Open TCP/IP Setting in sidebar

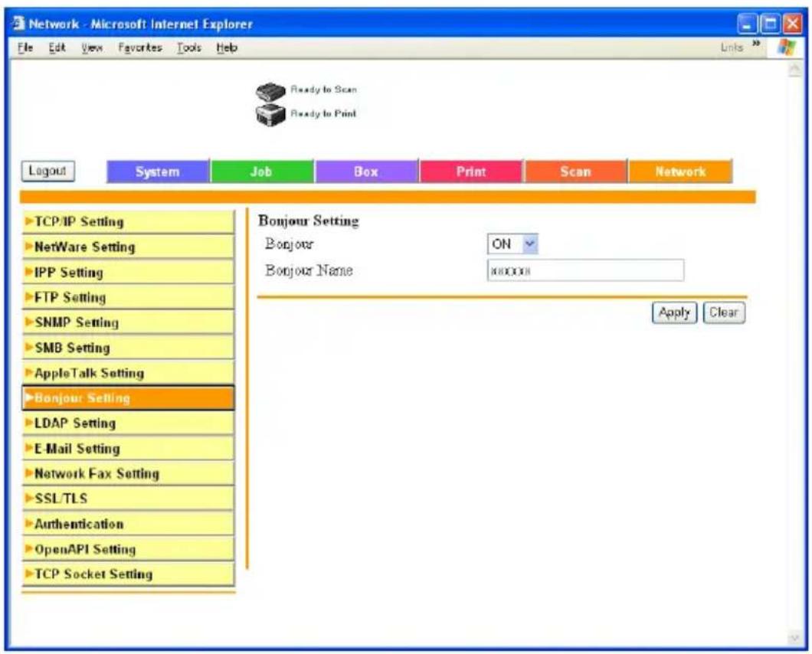click(x=128, y=221)
